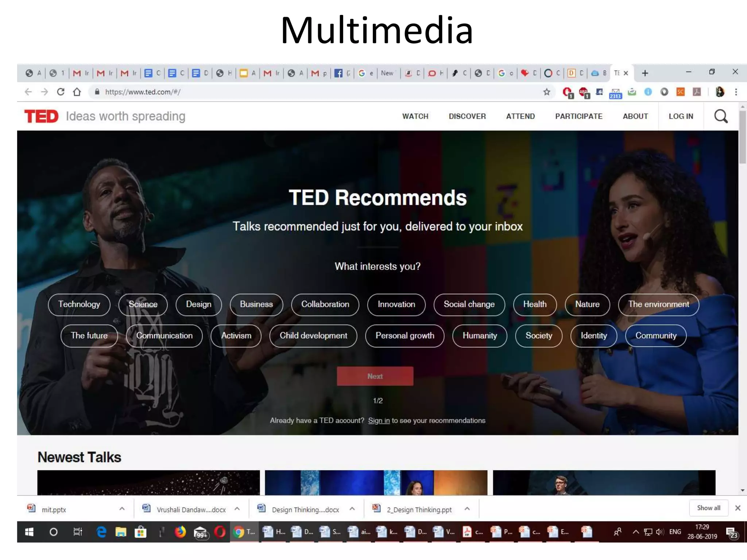Select the Technology interest pill

pos(79,304)
